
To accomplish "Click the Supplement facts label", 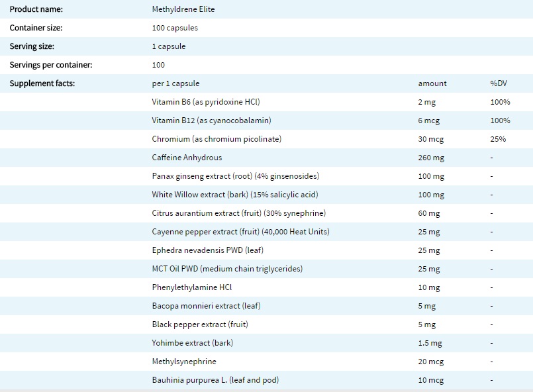I will click(42, 83).
